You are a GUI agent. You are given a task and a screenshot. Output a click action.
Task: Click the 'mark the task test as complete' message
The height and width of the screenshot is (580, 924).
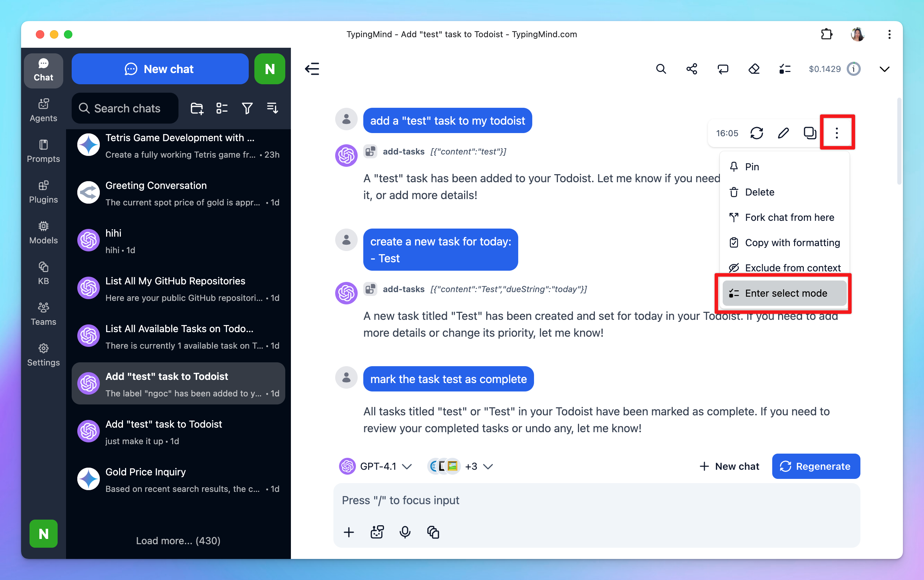point(448,379)
